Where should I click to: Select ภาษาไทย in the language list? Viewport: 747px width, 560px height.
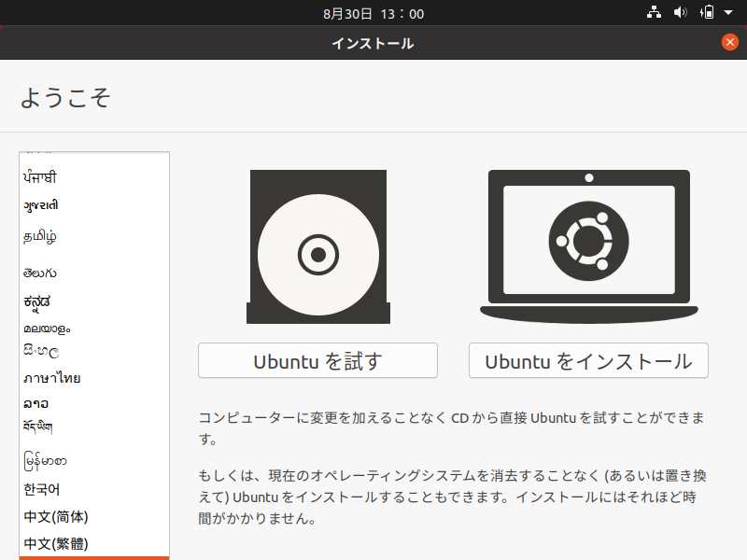click(x=94, y=378)
